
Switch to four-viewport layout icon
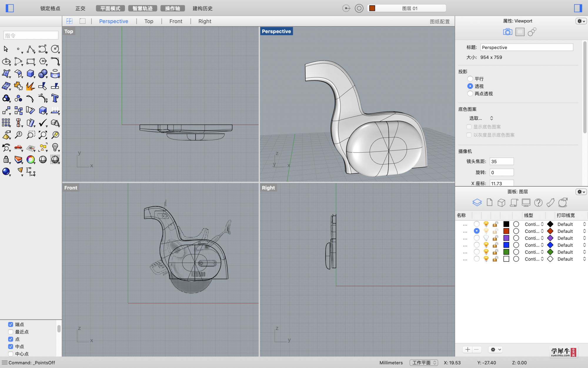[69, 21]
